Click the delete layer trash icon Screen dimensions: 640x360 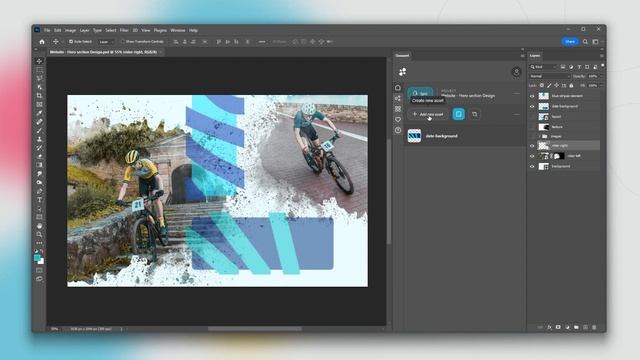(594, 327)
